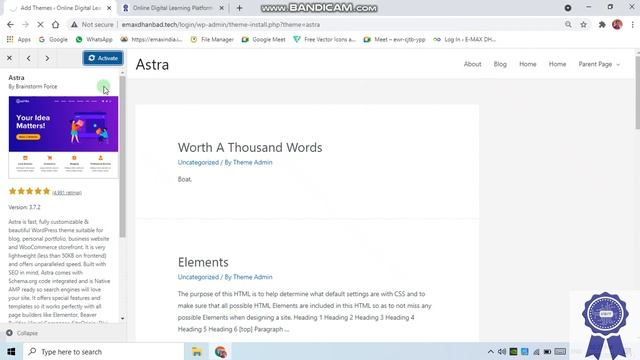Click Theme Admin author under Elements
640x360 pixels.
coord(252,277)
